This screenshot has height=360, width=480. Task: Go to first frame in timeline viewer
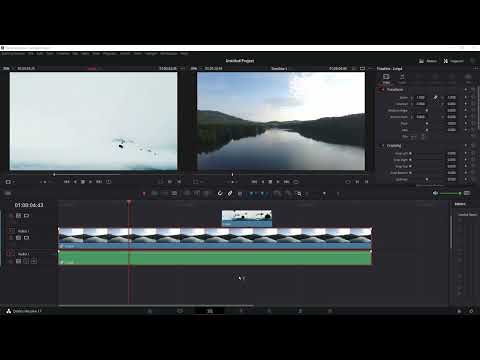(x=254, y=182)
